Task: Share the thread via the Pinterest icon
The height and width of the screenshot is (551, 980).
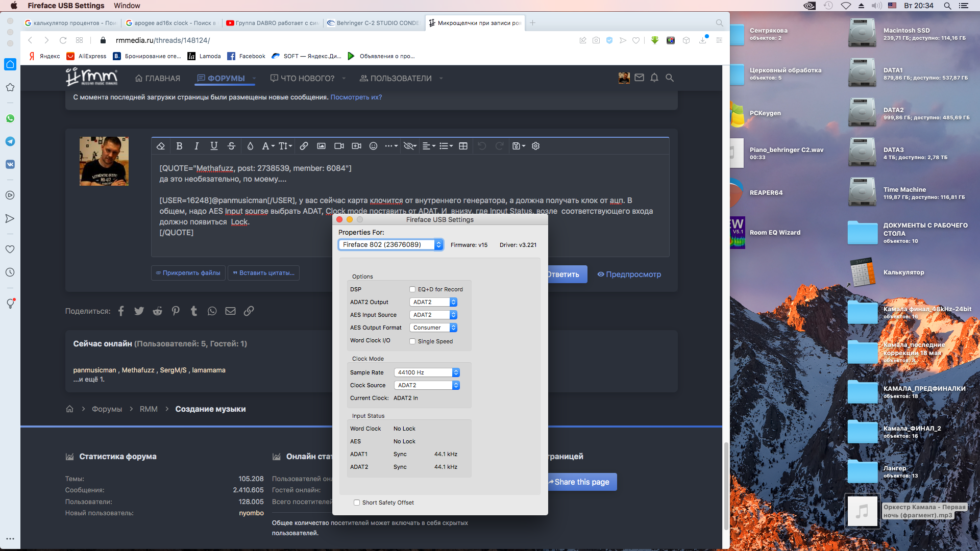Action: click(176, 311)
